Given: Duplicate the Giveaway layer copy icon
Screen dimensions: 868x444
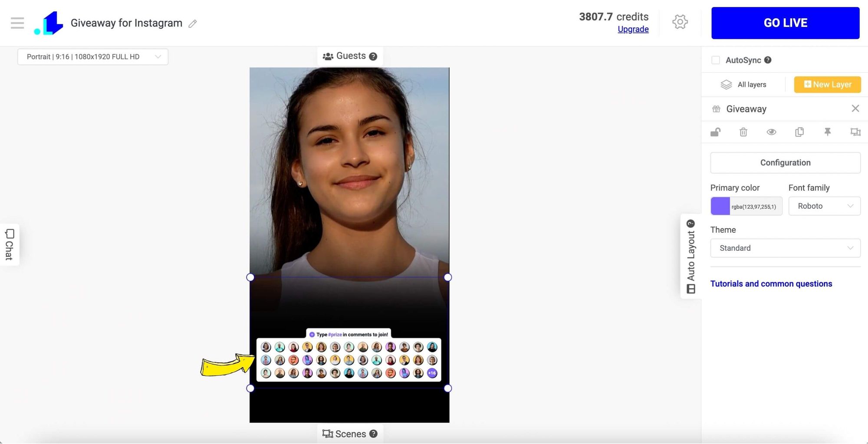Looking at the screenshot, I should coord(799,132).
